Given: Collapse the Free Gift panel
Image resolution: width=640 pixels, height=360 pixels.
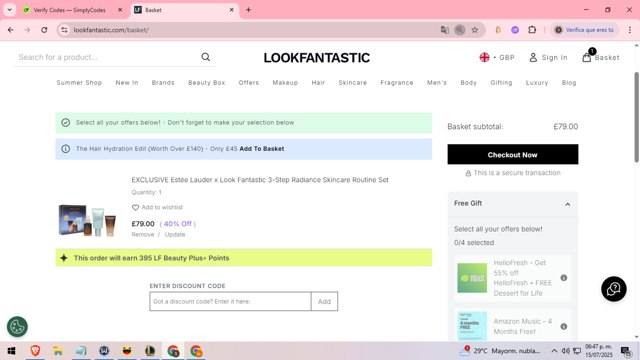Looking at the screenshot, I should [x=567, y=204].
